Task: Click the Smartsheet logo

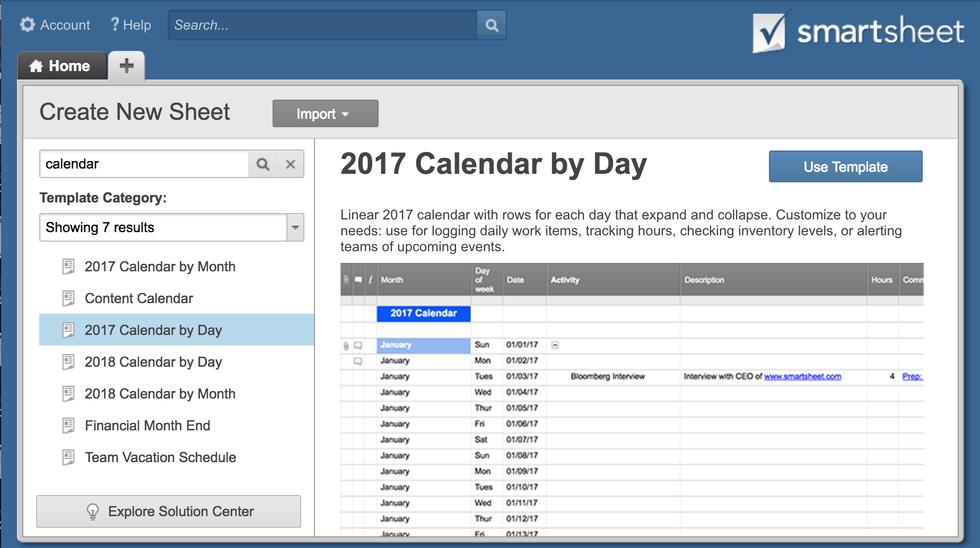Action: pos(857,32)
